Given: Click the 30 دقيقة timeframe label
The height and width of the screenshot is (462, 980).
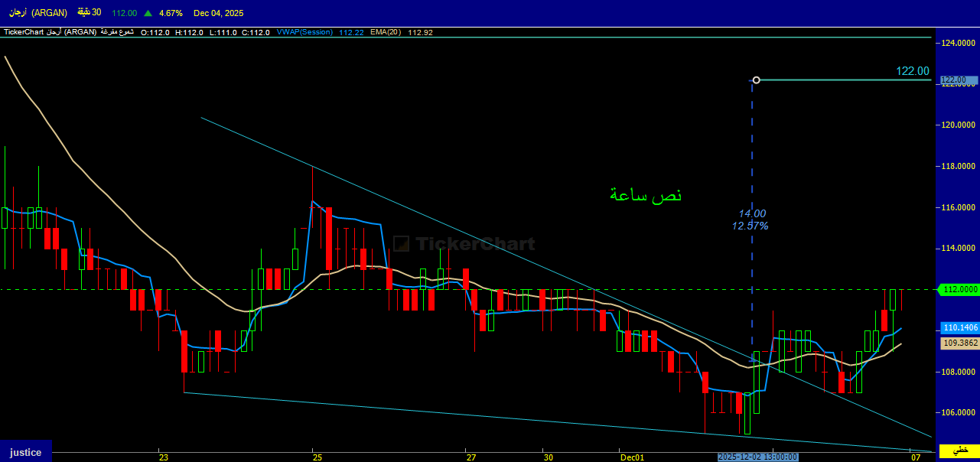Looking at the screenshot, I should (91, 13).
